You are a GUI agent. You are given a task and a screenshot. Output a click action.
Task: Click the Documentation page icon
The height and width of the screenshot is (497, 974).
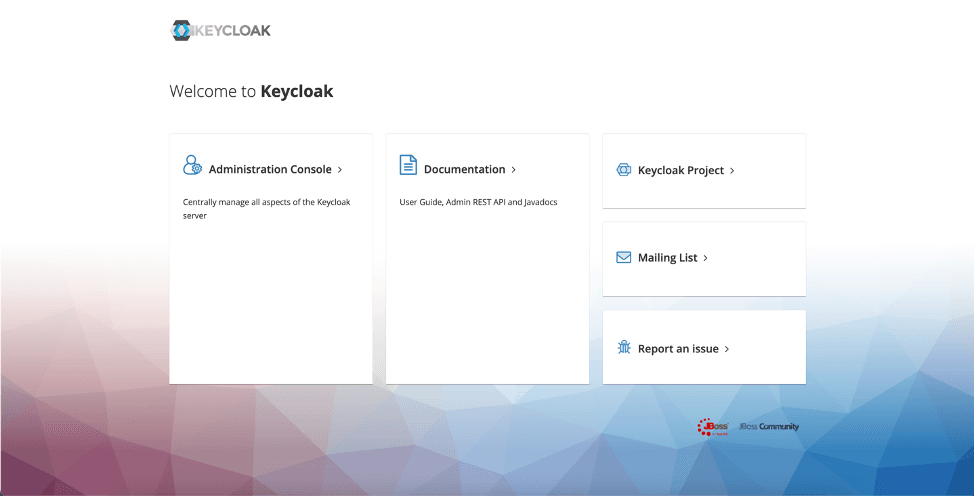coord(408,165)
